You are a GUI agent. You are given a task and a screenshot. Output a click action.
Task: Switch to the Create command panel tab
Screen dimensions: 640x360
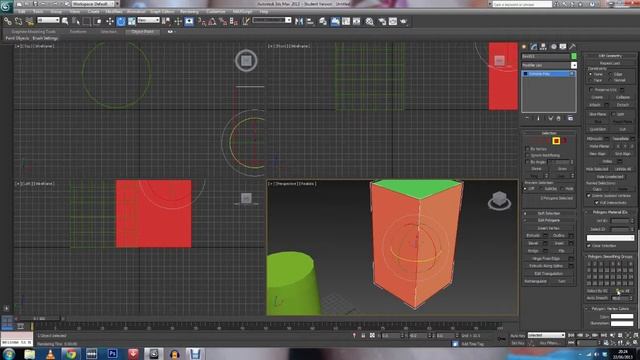(524, 47)
